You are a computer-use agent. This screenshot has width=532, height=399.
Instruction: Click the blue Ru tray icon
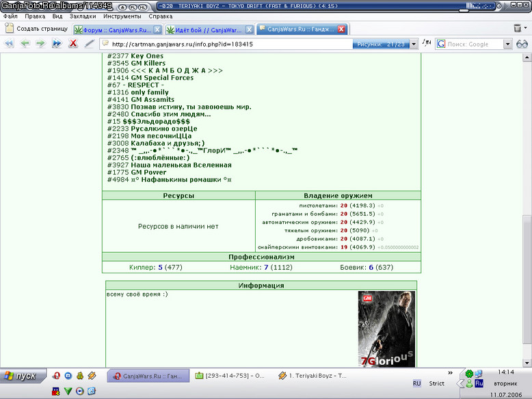click(x=479, y=383)
